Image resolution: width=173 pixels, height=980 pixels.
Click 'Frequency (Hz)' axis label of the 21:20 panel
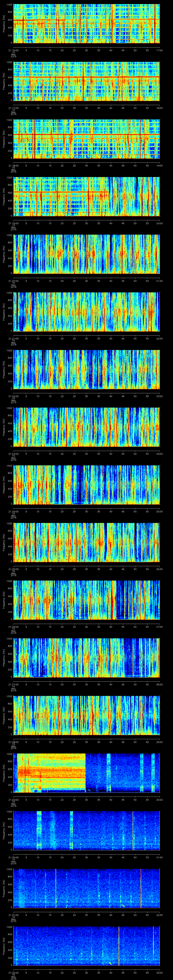point(4,255)
